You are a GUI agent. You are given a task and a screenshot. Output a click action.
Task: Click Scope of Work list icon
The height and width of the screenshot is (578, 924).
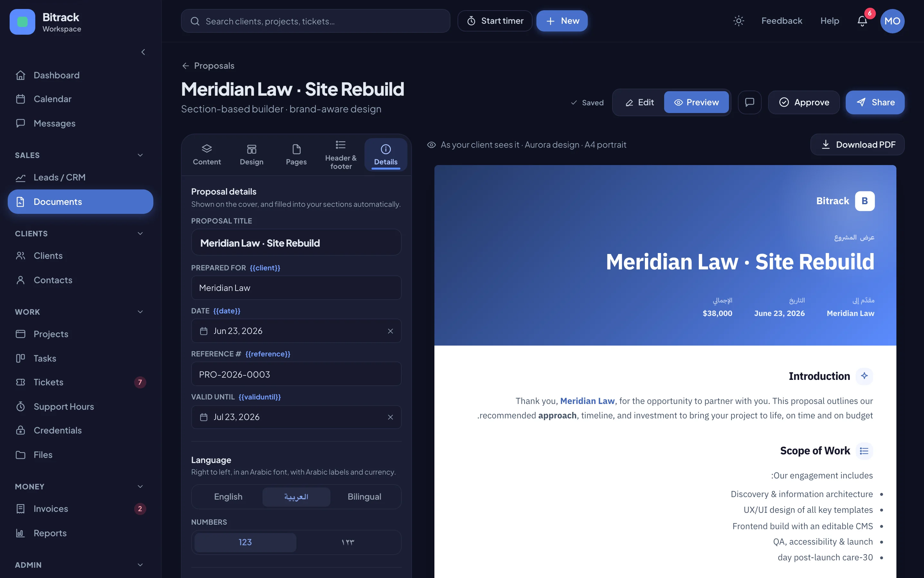864,451
